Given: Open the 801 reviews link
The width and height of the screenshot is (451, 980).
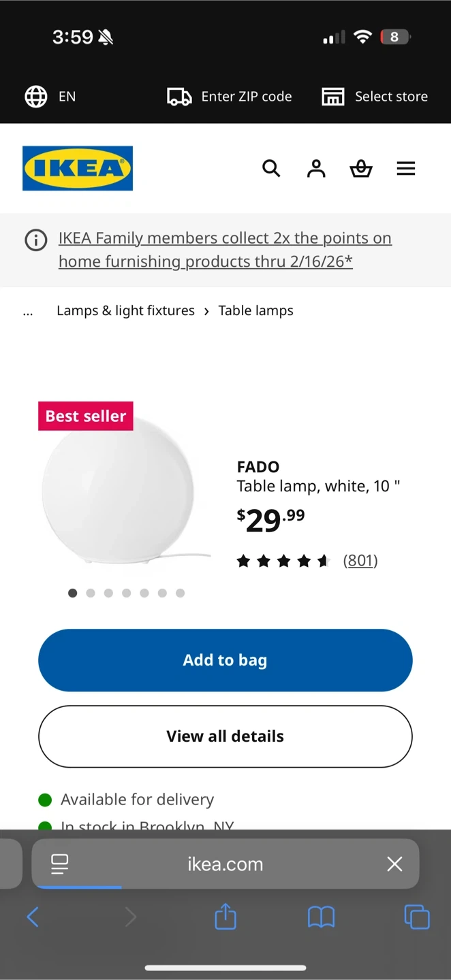Looking at the screenshot, I should pos(360,561).
